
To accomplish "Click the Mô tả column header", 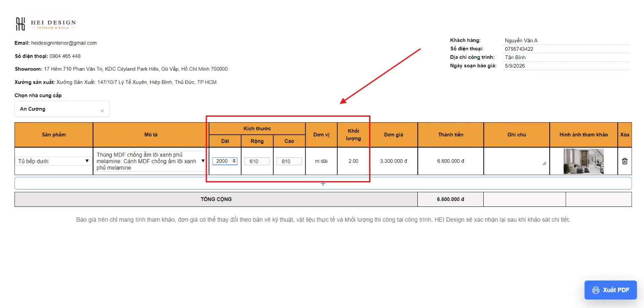I will click(x=151, y=135).
